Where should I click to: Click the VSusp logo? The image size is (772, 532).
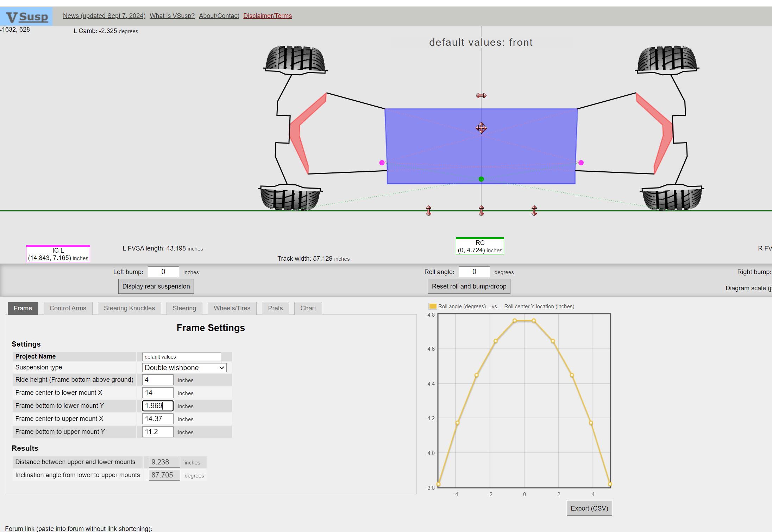pos(26,17)
